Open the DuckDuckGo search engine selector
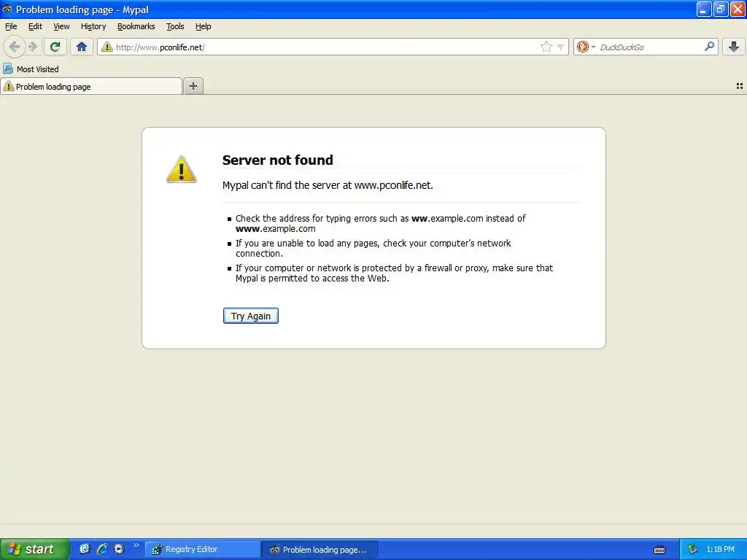Image resolution: width=747 pixels, height=560 pixels. (x=586, y=47)
